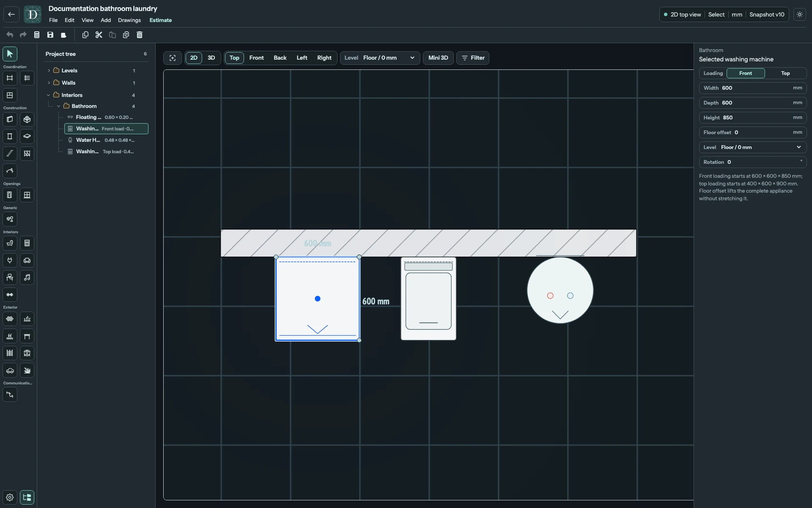The image size is (812, 508).
Task: Switch to the Front view tab
Action: click(x=256, y=58)
